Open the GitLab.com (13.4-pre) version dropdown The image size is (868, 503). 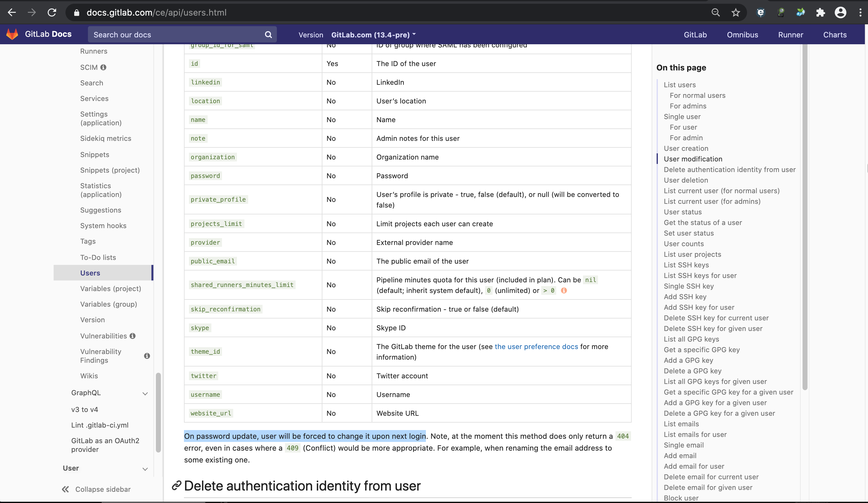click(x=374, y=35)
